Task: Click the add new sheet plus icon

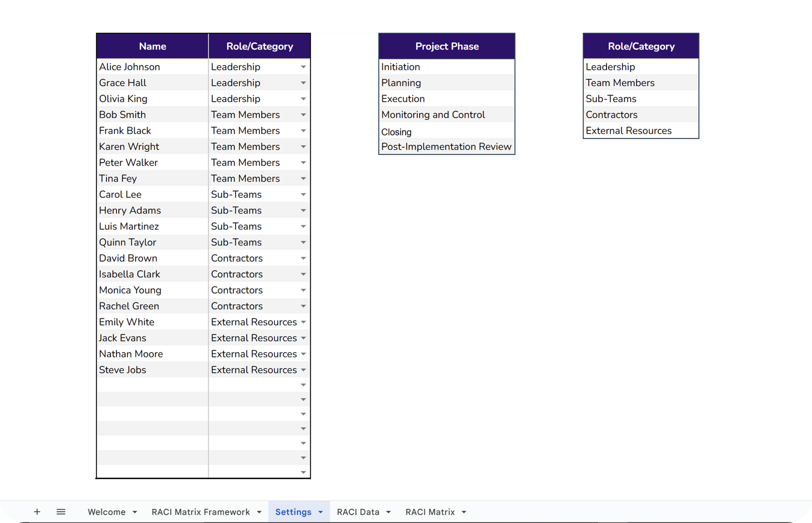Action: coord(37,511)
